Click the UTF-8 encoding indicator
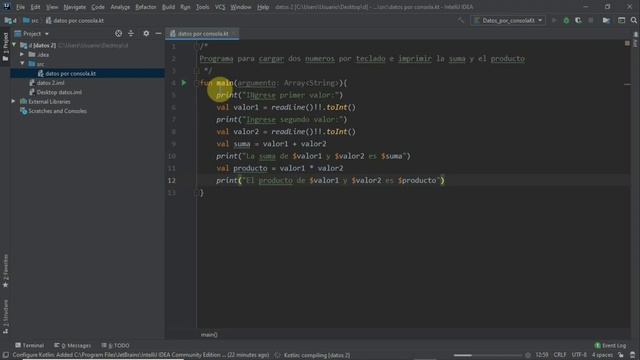 click(x=579, y=355)
